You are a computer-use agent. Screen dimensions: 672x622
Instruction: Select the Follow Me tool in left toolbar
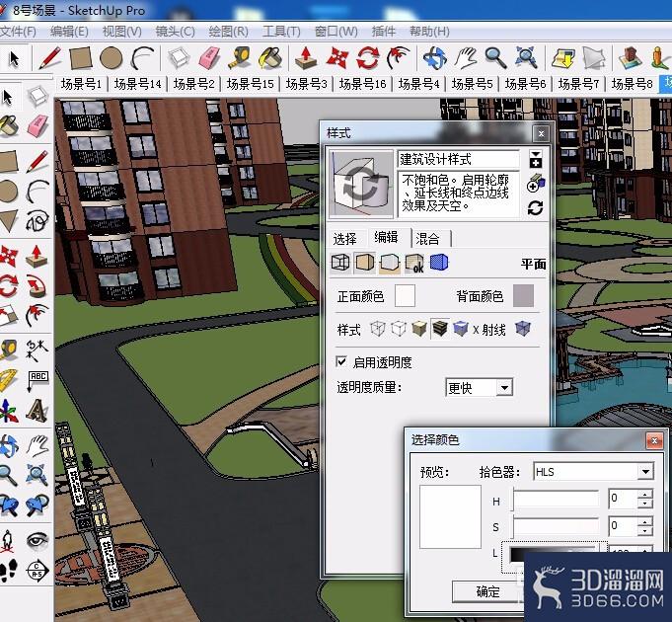click(37, 286)
